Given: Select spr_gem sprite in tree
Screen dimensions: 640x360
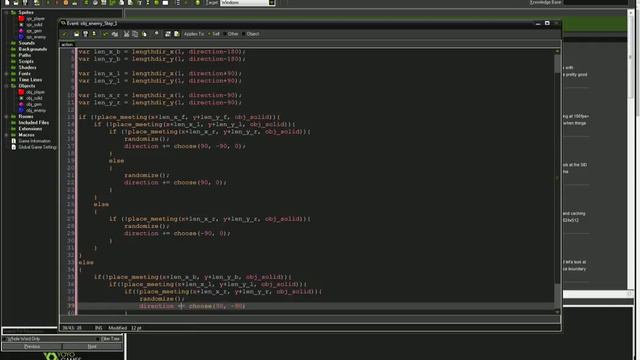Looking at the screenshot, I should [34, 31].
